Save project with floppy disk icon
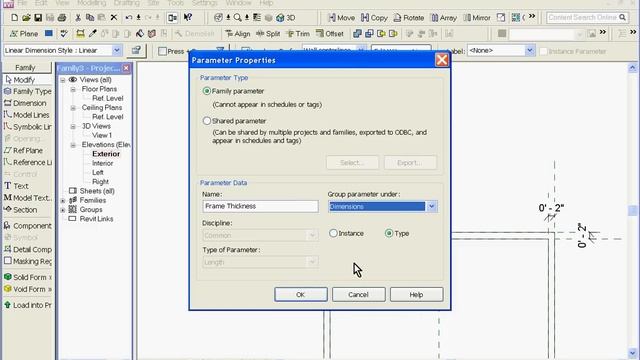 click(x=38, y=18)
